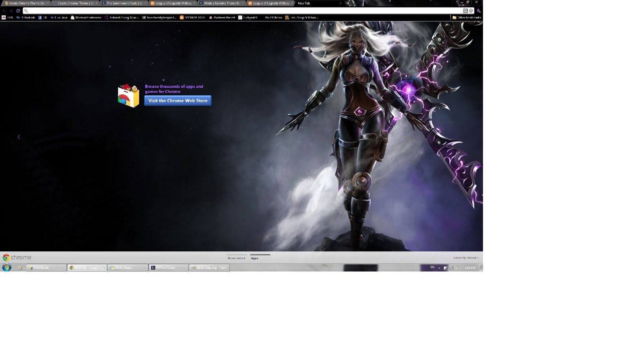The height and width of the screenshot is (362, 644).
Task: Click the taskbar clock
Action: pos(470,268)
